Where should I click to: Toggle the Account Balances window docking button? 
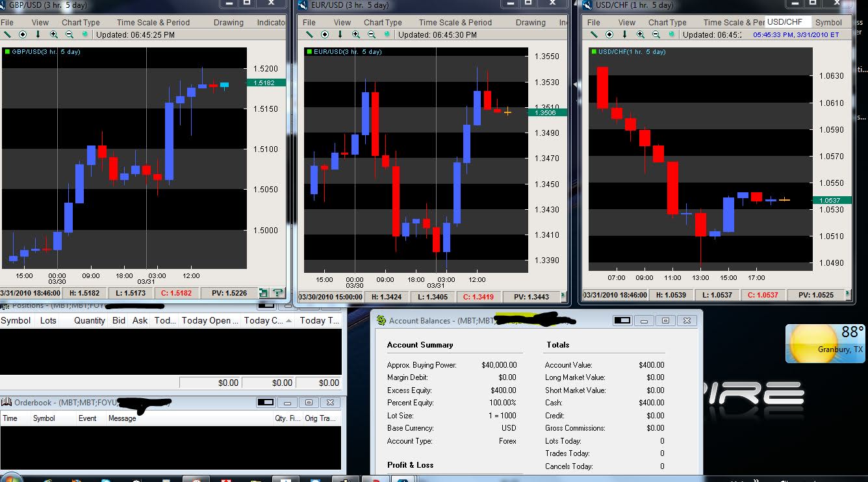click(622, 320)
